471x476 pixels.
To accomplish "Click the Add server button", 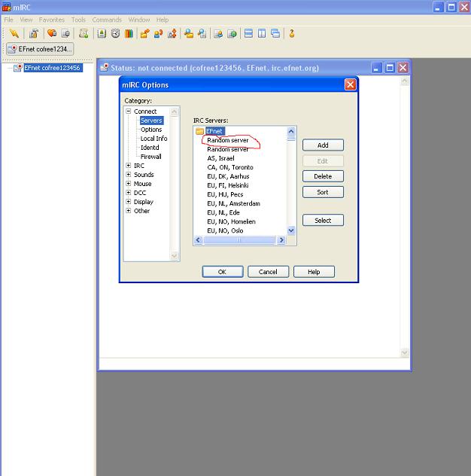I will (323, 145).
